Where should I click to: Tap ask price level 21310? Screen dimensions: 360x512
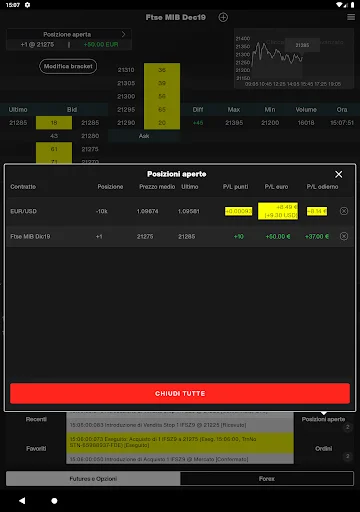click(x=126, y=70)
